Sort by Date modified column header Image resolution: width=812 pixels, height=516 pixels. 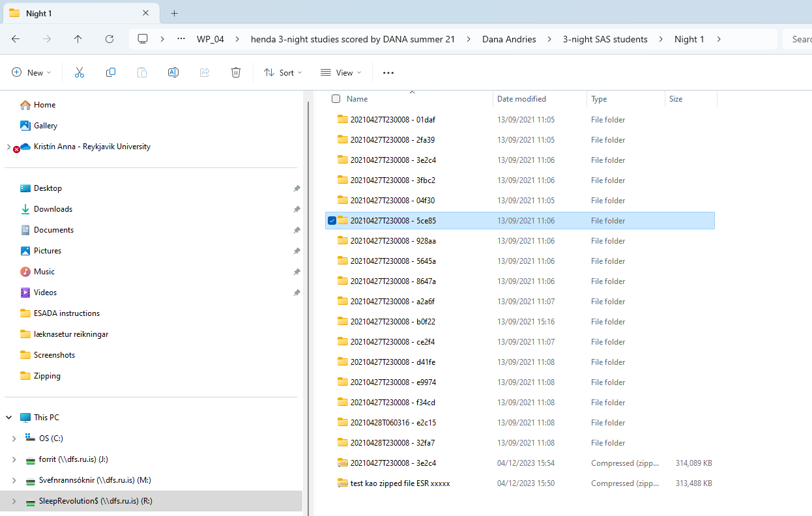click(x=521, y=99)
